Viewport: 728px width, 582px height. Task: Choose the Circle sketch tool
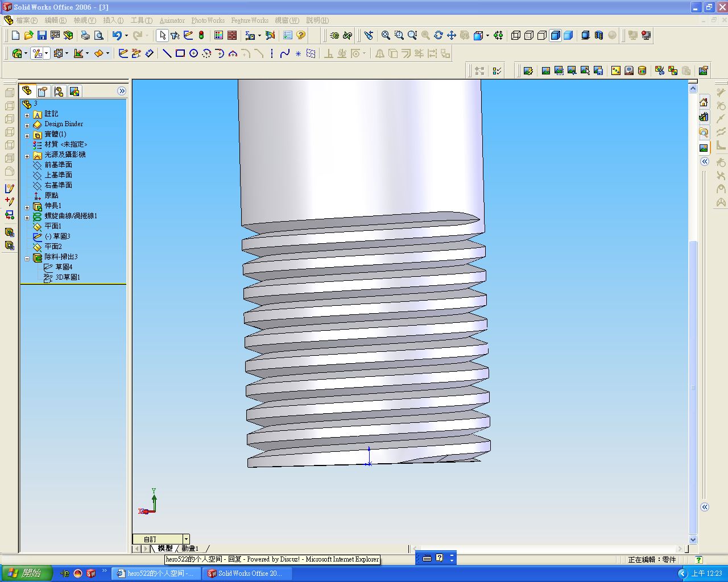click(193, 53)
